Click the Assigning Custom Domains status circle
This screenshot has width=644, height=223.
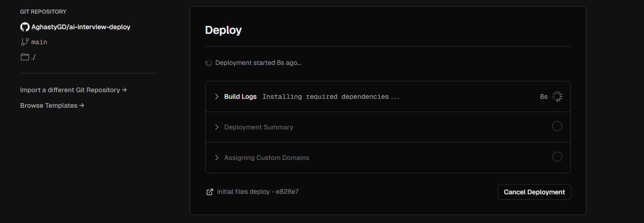pyautogui.click(x=557, y=157)
